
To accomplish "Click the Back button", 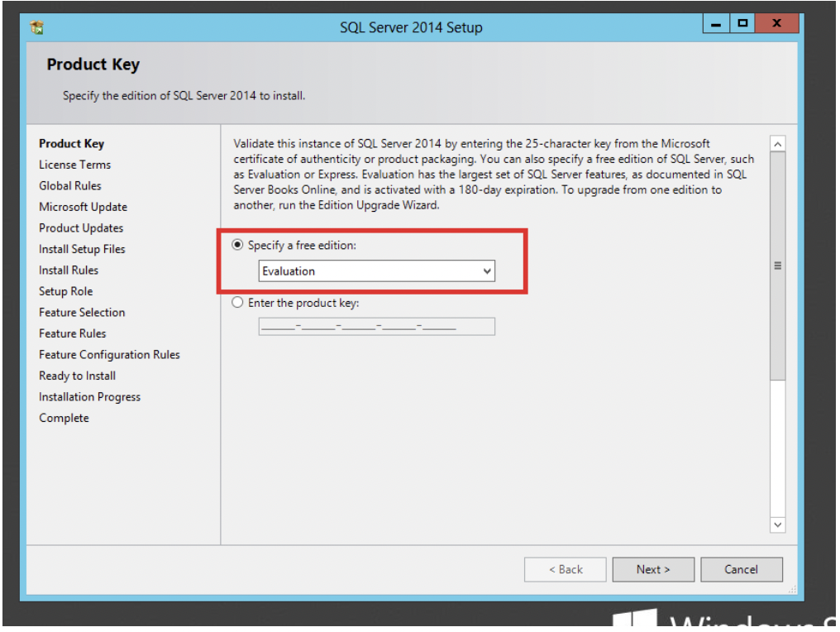I will pyautogui.click(x=566, y=569).
